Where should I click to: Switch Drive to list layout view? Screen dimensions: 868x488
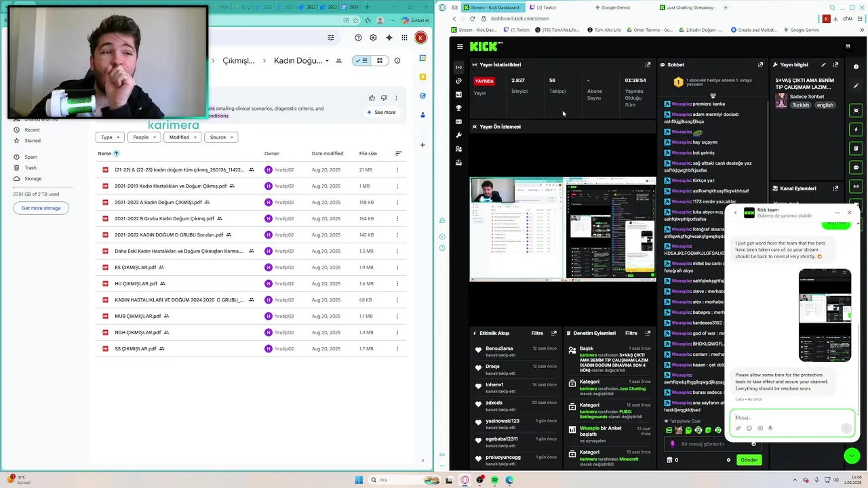[361, 60]
